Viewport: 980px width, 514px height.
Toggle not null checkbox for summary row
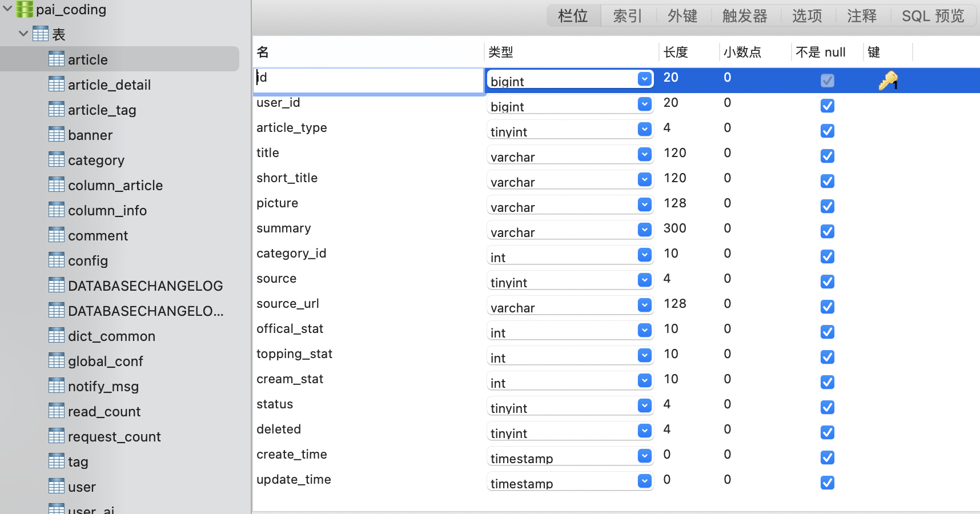click(827, 231)
